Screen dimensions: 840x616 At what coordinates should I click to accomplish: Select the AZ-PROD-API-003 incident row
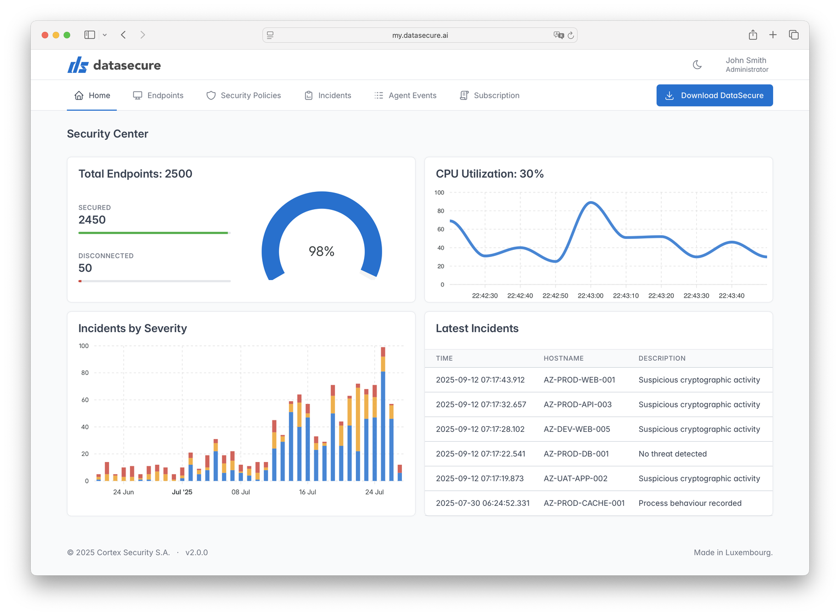598,404
